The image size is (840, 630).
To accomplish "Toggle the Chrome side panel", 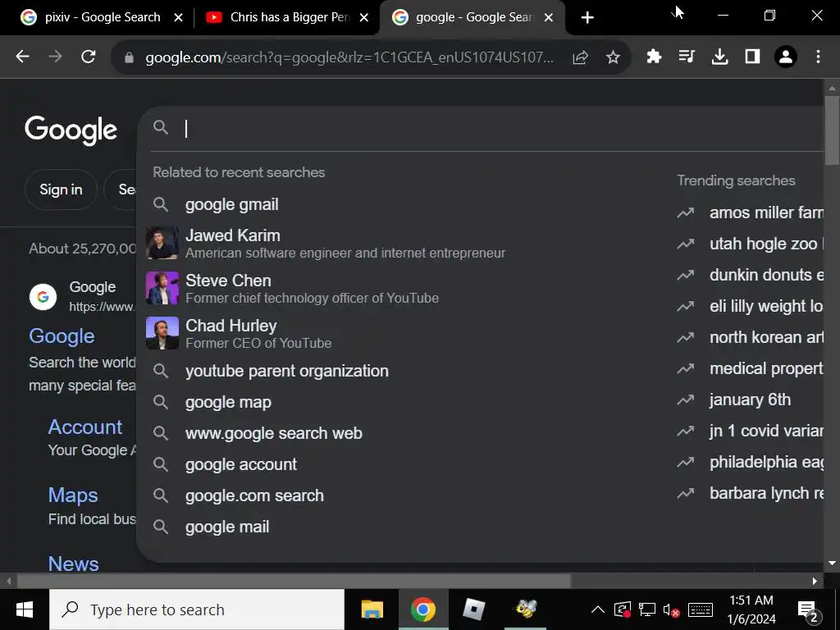I will coord(753,57).
